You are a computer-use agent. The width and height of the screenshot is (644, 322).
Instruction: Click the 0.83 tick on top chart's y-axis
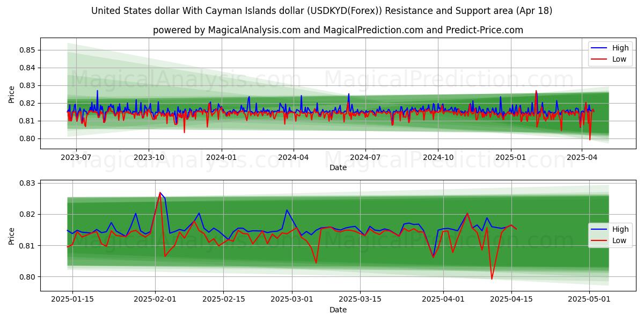click(x=27, y=85)
